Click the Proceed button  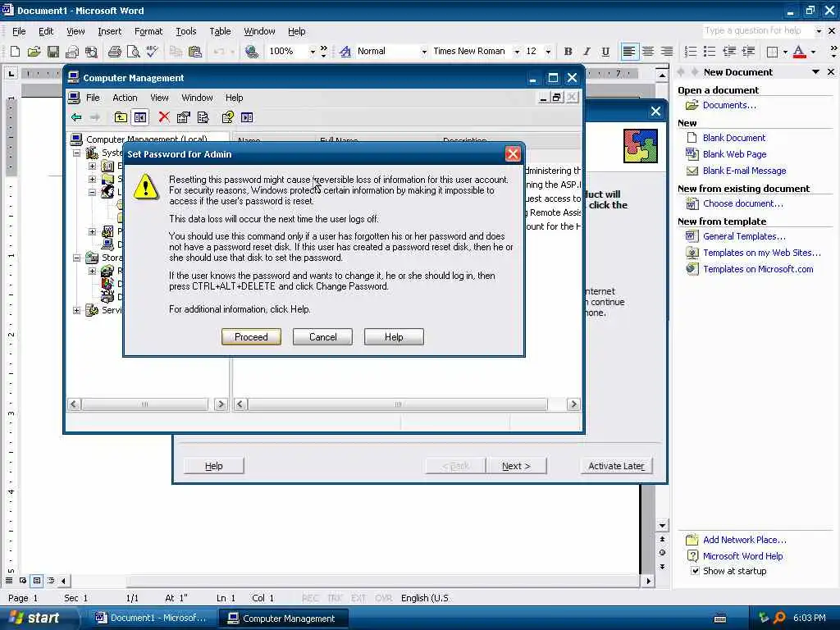tap(251, 337)
